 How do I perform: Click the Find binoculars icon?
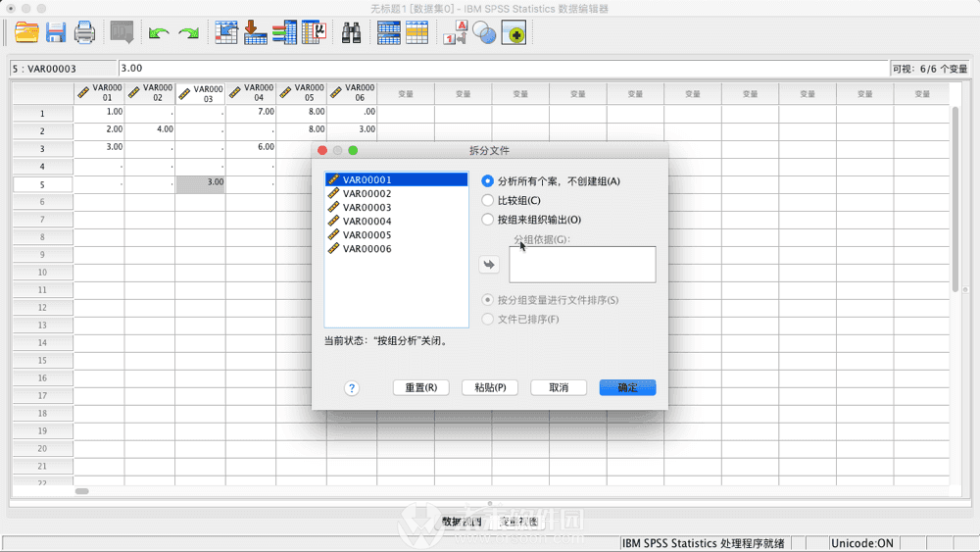coord(351,32)
